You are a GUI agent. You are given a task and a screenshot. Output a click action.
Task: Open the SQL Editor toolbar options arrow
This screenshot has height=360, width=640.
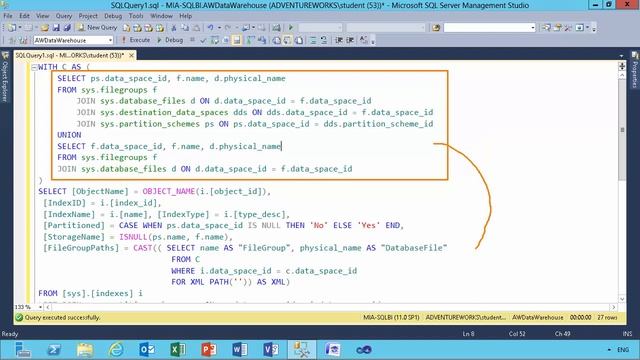pos(373,41)
